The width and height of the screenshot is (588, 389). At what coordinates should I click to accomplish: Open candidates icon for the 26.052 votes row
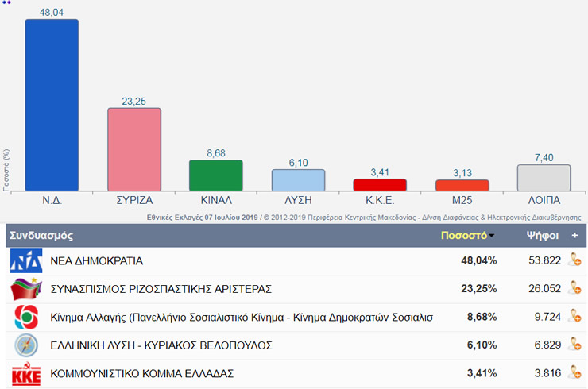point(574,288)
